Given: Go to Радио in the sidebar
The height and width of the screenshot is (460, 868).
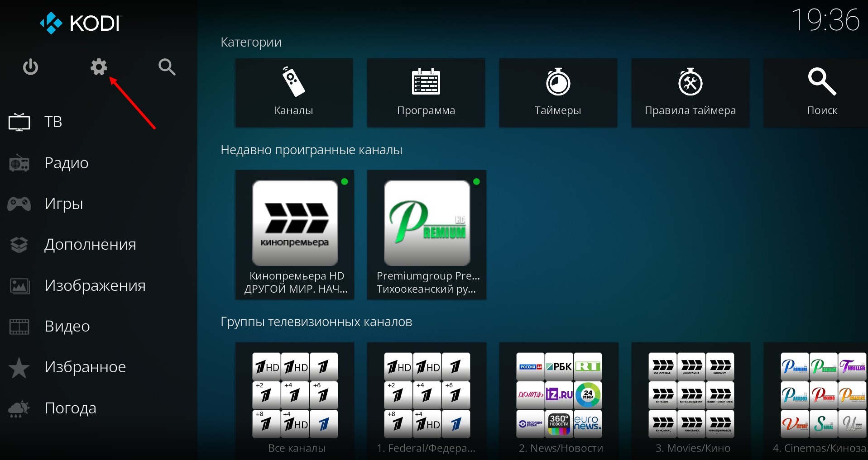Looking at the screenshot, I should coord(66,163).
